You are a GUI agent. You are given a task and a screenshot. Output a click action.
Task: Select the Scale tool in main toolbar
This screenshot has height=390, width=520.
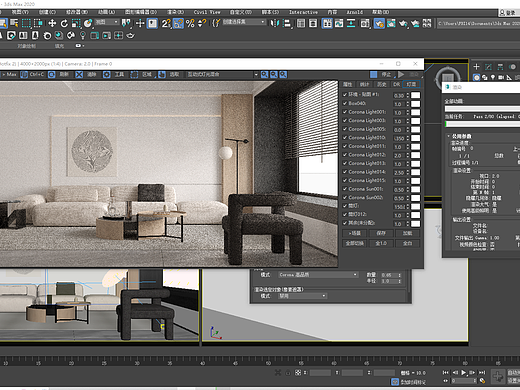pyautogui.click(x=76, y=23)
